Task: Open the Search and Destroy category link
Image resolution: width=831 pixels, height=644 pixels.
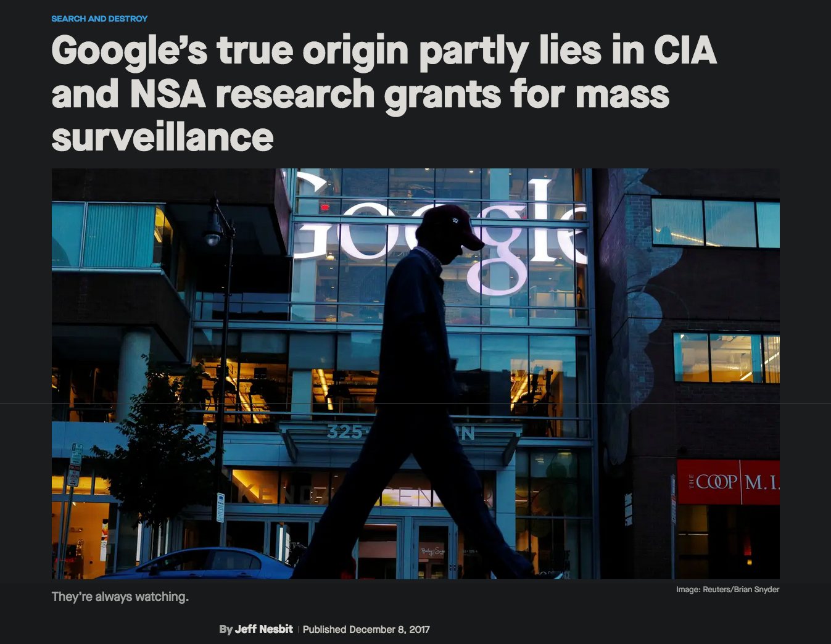Action: coord(99,19)
